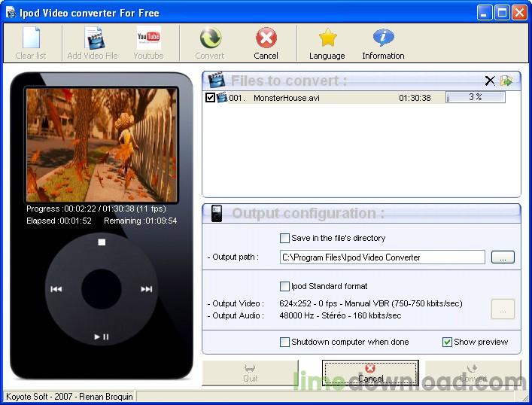Enable Ipod Standard format checkbox

click(x=284, y=287)
